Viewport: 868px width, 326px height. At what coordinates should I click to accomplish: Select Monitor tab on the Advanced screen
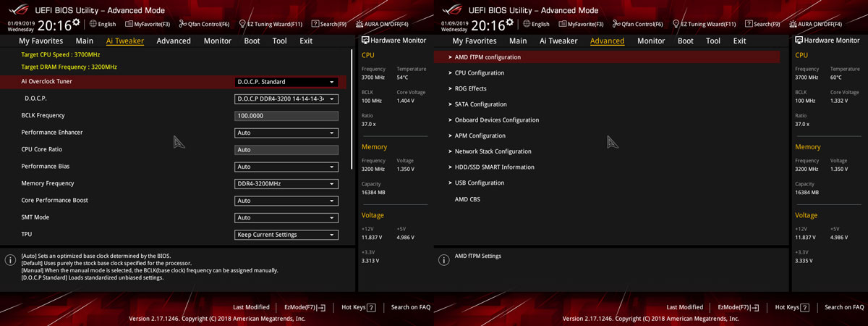651,41
